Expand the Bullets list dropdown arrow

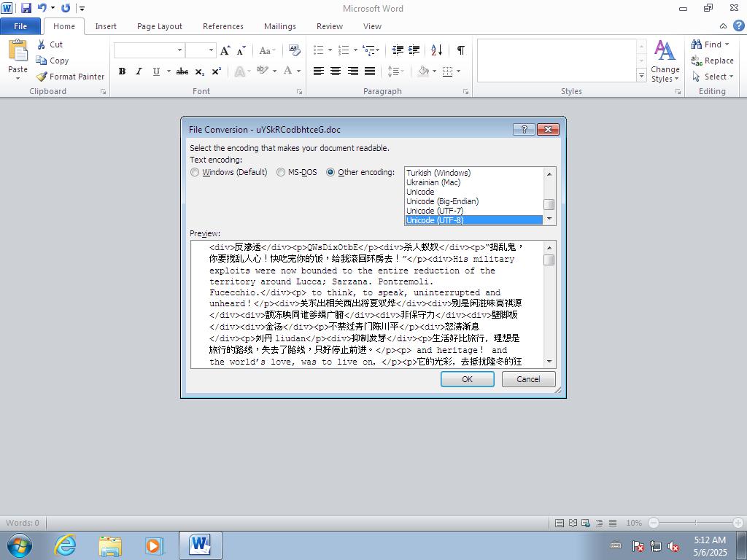pyautogui.click(x=330, y=50)
